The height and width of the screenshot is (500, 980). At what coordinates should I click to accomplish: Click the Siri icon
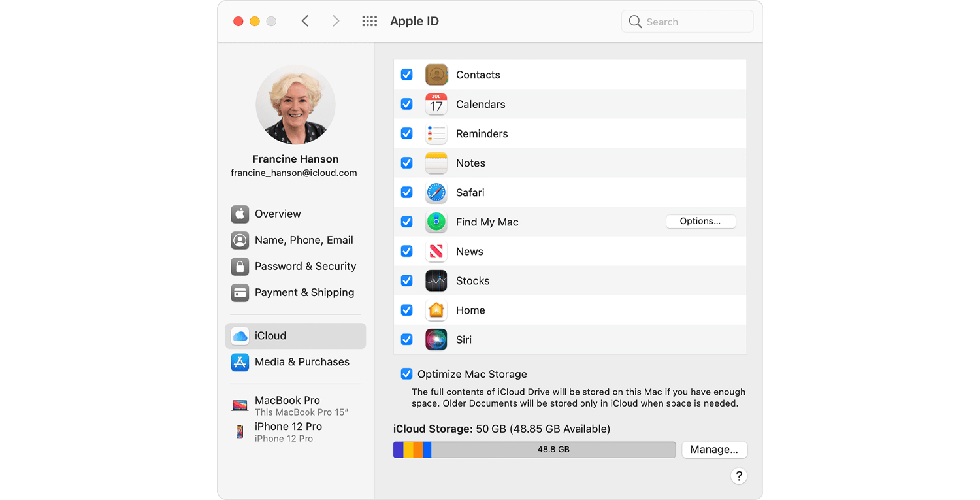(436, 339)
